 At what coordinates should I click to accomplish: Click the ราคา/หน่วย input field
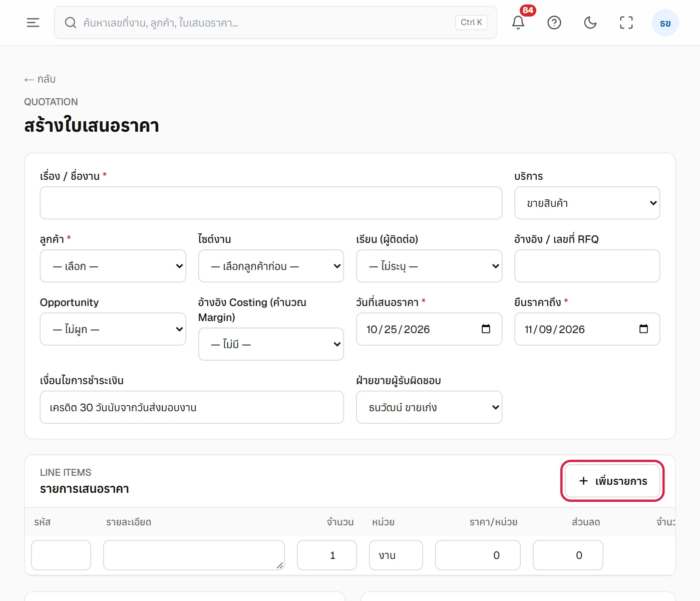478,555
